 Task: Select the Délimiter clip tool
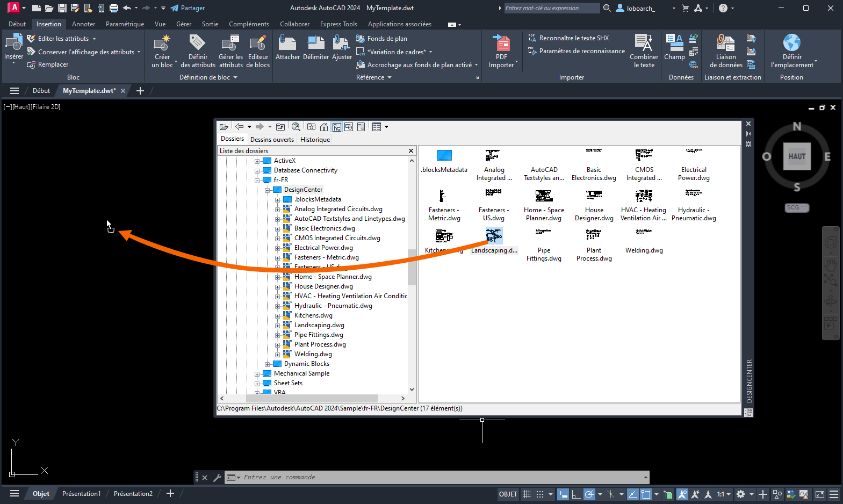(316, 43)
